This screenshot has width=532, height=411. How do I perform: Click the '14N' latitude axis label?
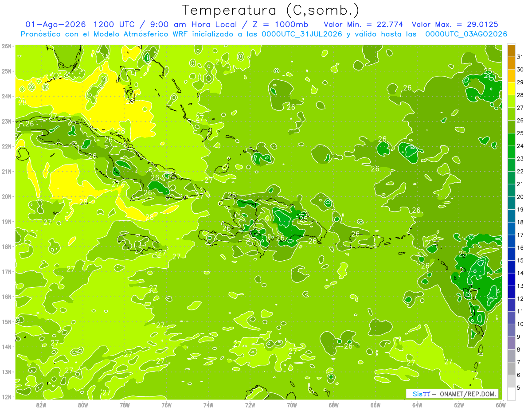tap(7, 347)
